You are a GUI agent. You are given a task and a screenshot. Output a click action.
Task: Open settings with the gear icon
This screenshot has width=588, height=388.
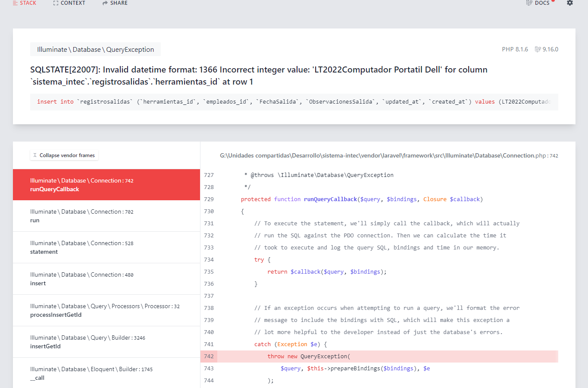point(569,3)
